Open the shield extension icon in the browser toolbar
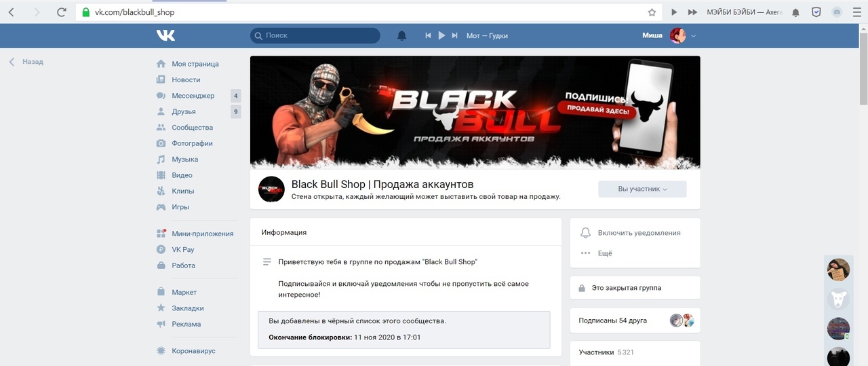 click(x=817, y=12)
